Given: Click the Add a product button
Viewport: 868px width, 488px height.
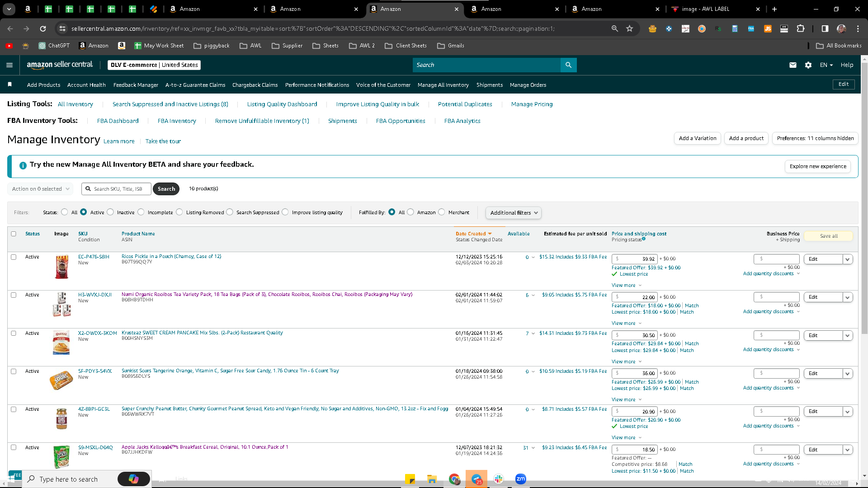Looking at the screenshot, I should click(x=746, y=138).
